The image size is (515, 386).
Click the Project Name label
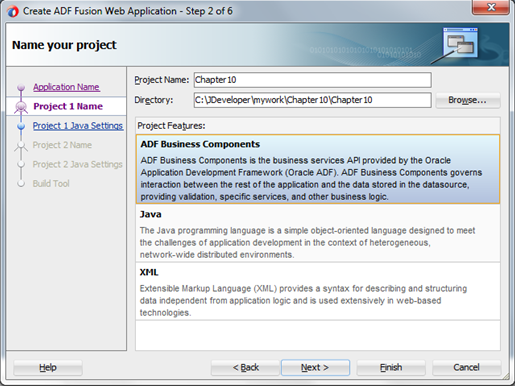[x=162, y=80]
